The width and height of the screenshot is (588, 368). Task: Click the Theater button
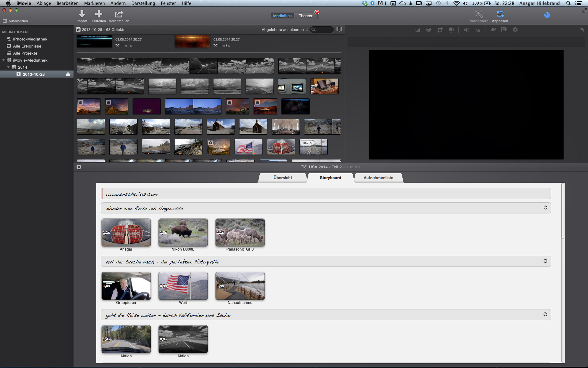(305, 16)
